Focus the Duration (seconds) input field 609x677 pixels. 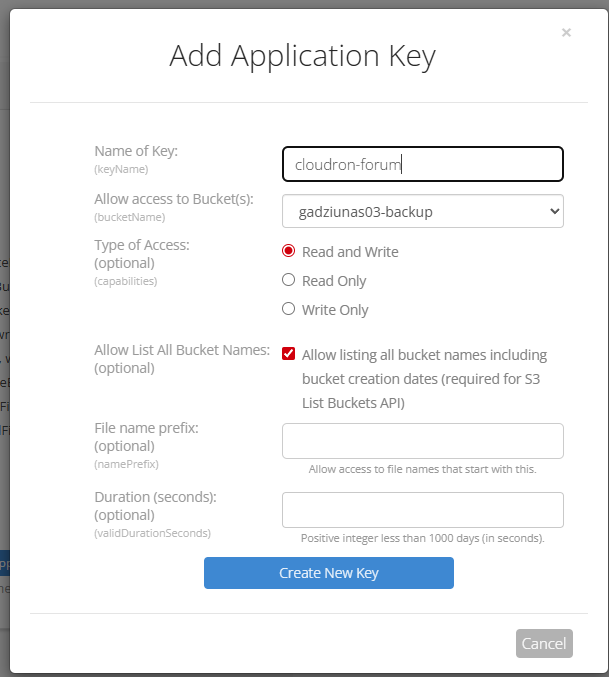[x=422, y=510]
